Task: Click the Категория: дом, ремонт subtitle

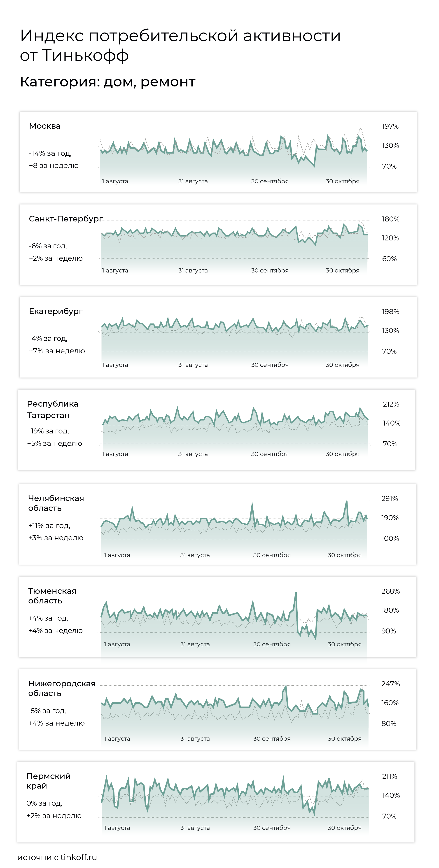Action: [107, 82]
